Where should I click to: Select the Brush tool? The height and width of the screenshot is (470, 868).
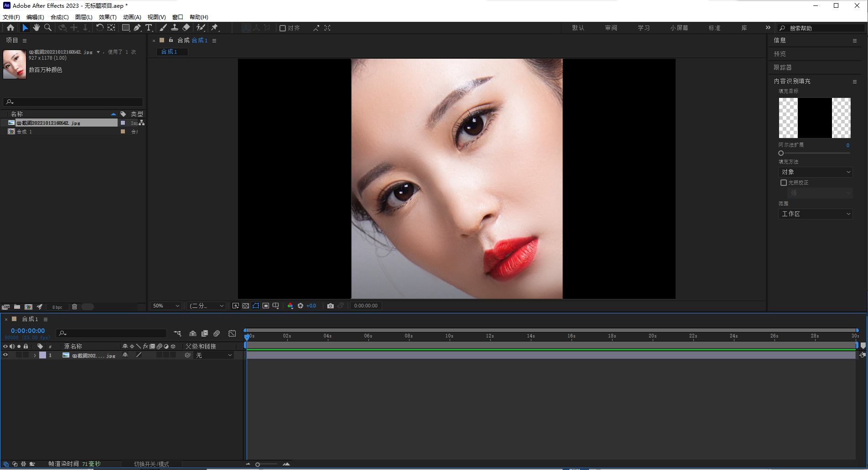coord(163,28)
